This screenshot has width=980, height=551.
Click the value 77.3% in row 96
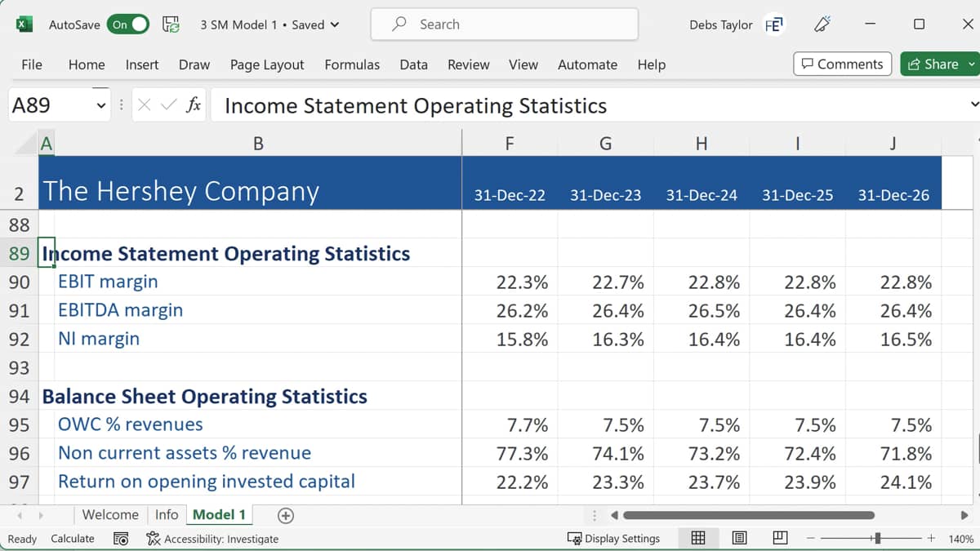click(x=522, y=454)
